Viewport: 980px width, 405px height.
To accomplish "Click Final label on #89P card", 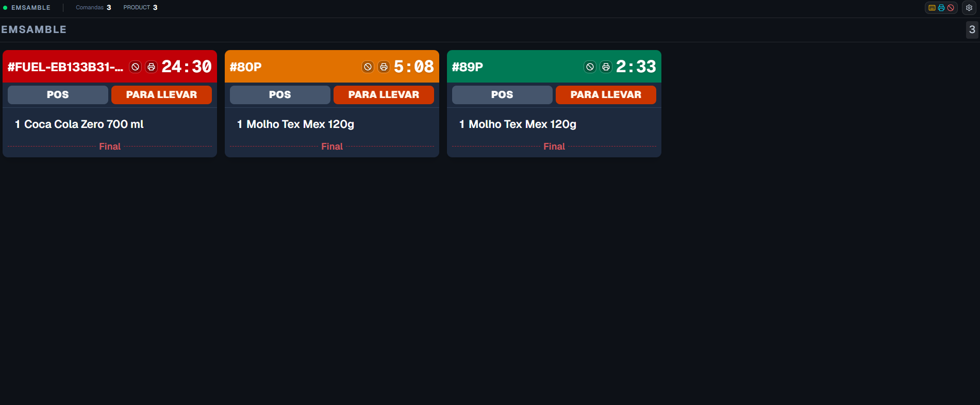I will [554, 147].
